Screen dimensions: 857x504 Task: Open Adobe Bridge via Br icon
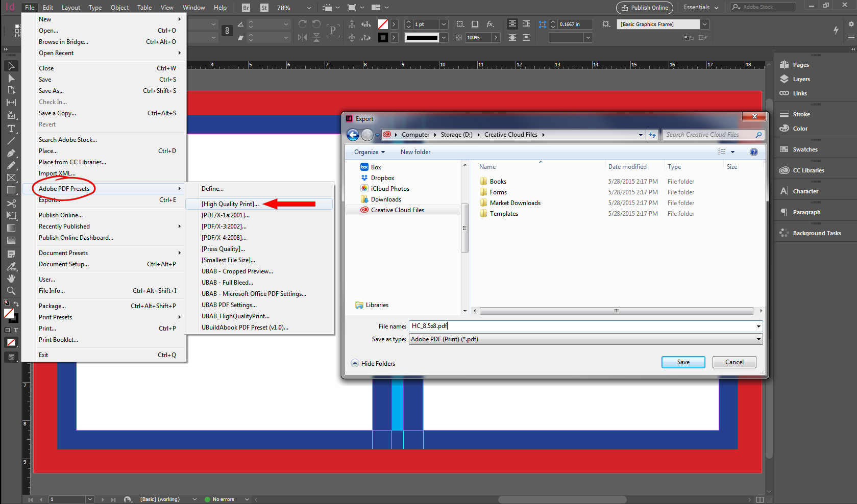point(246,8)
